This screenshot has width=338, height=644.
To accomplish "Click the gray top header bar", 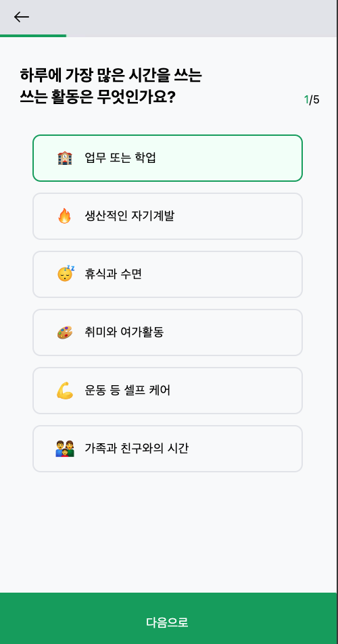I will [x=168, y=18].
